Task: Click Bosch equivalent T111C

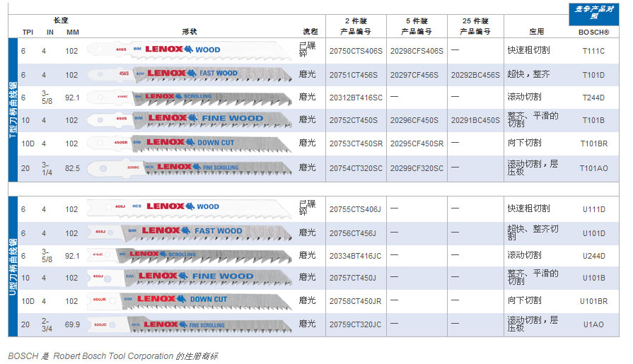Action: pyautogui.click(x=593, y=51)
